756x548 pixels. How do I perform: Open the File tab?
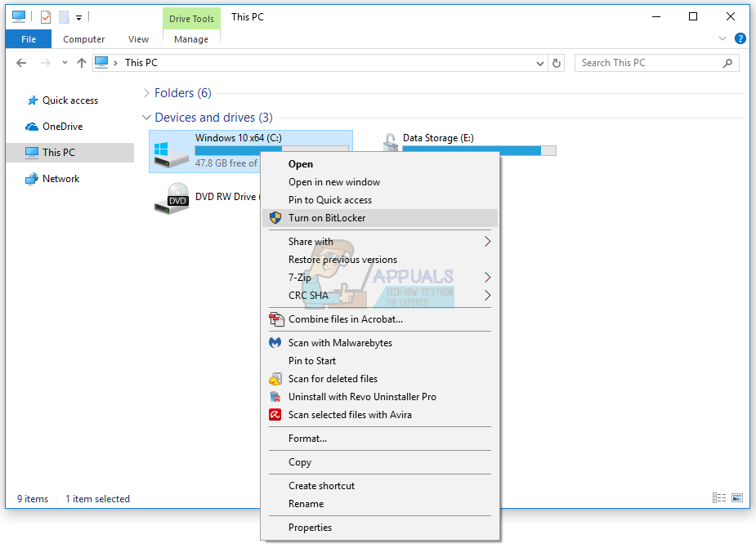point(29,39)
